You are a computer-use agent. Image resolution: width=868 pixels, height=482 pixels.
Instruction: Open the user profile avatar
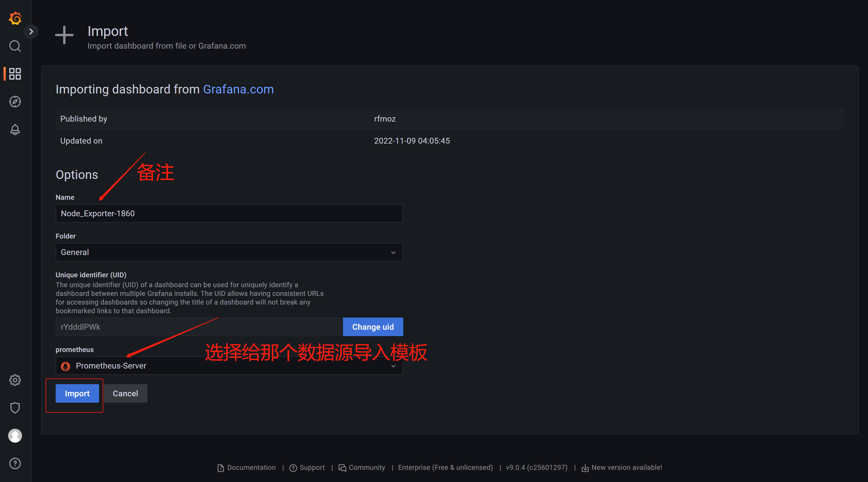click(15, 436)
